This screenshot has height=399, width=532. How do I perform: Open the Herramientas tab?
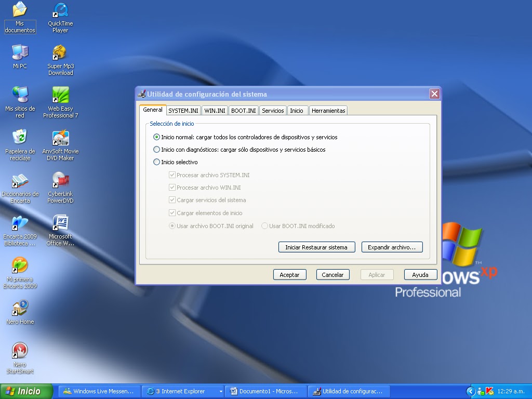coord(328,110)
